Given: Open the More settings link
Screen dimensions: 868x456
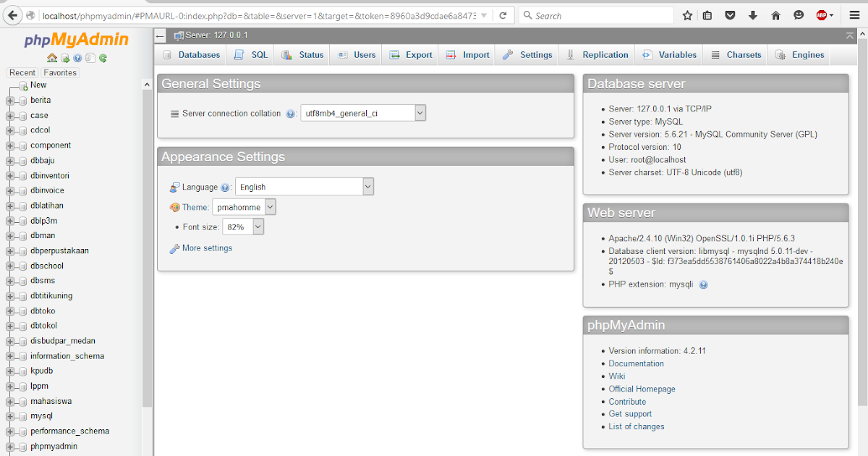Looking at the screenshot, I should pyautogui.click(x=208, y=248).
